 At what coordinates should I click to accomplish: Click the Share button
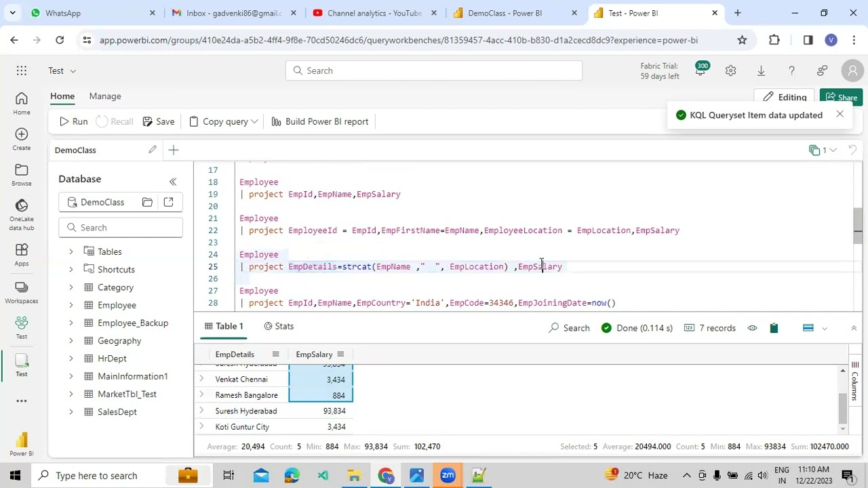[841, 98]
